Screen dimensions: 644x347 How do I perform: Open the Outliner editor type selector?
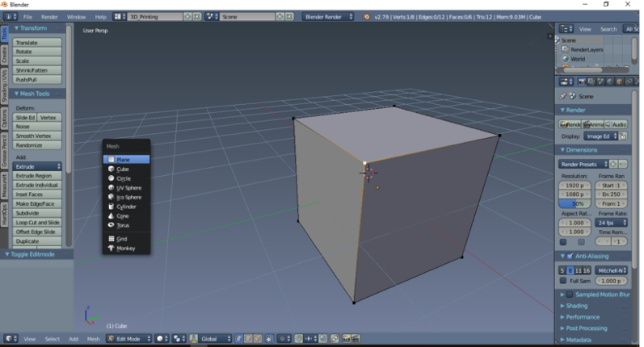(x=566, y=29)
